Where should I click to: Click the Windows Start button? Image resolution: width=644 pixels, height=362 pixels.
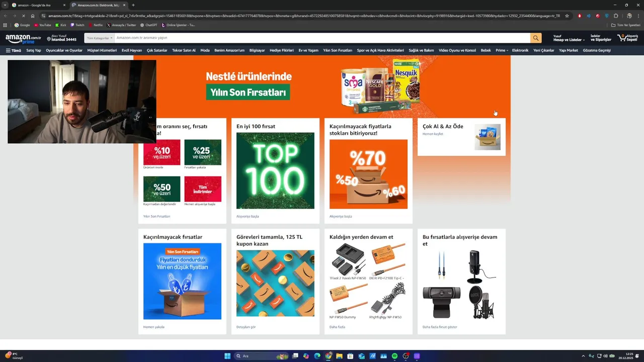(x=227, y=356)
